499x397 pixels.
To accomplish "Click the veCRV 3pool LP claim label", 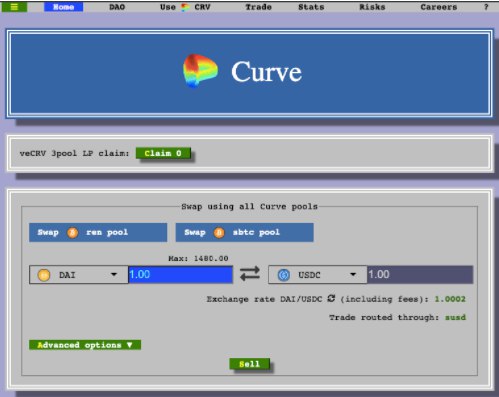I will tap(74, 153).
